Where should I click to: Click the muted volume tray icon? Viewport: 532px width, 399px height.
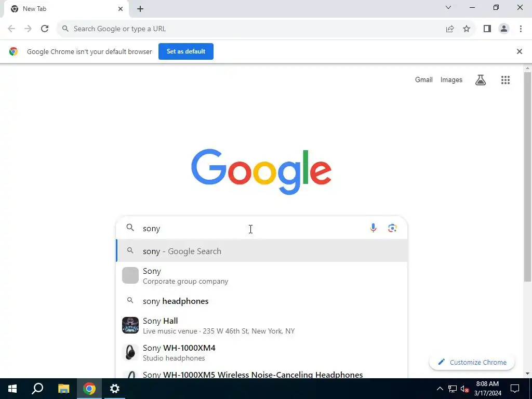(465, 389)
